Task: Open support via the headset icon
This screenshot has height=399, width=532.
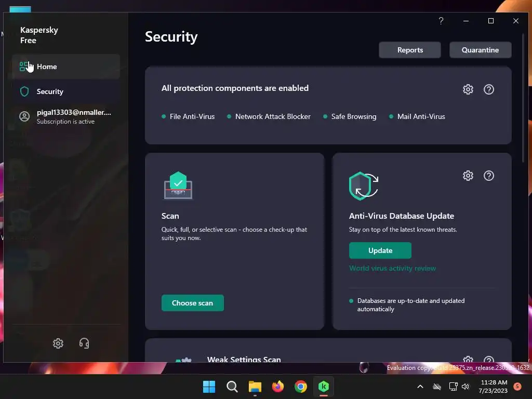Action: 84,343
